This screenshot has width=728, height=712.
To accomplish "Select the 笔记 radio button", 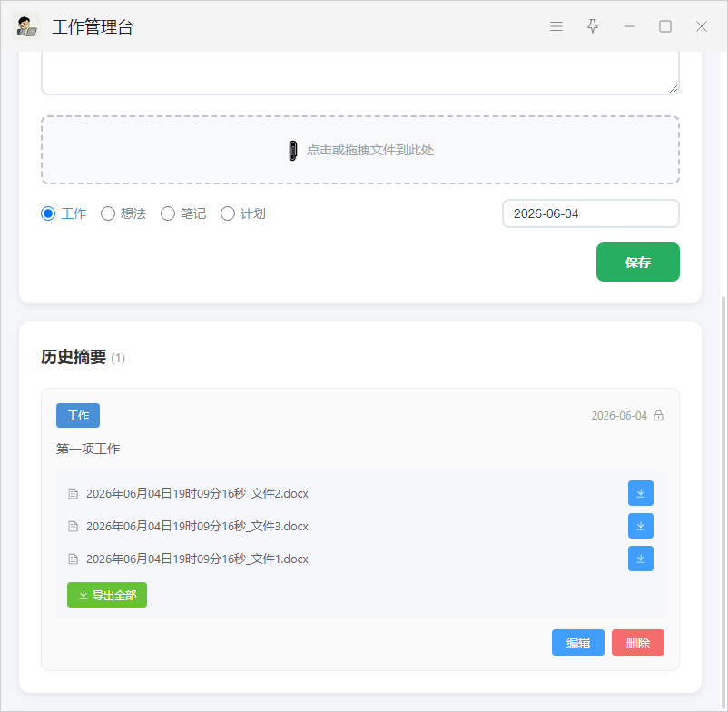I will (x=168, y=213).
